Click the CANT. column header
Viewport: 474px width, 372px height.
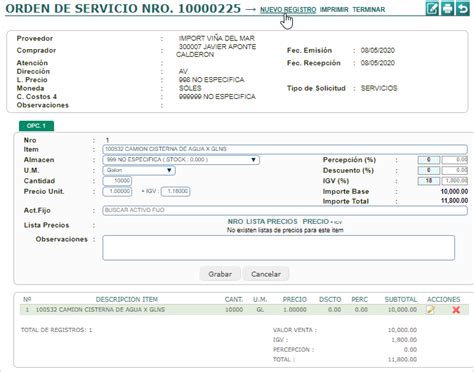[234, 299]
